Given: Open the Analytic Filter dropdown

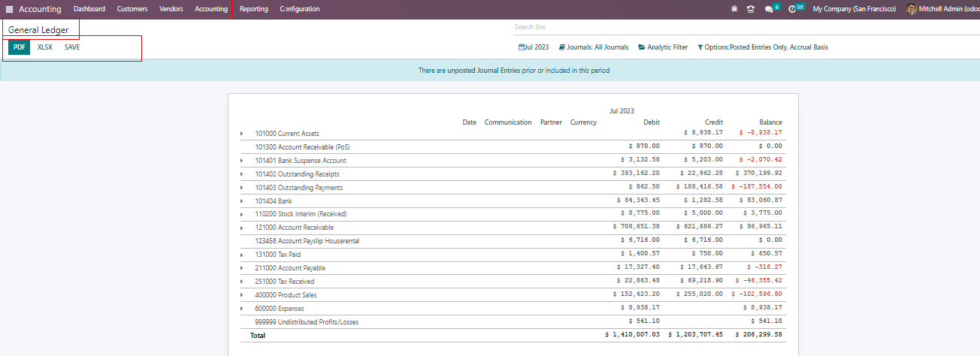Looking at the screenshot, I should [x=663, y=47].
